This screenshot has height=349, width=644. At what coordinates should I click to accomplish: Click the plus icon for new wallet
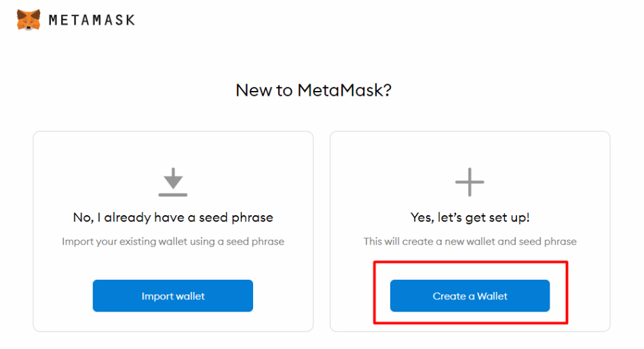tap(470, 182)
